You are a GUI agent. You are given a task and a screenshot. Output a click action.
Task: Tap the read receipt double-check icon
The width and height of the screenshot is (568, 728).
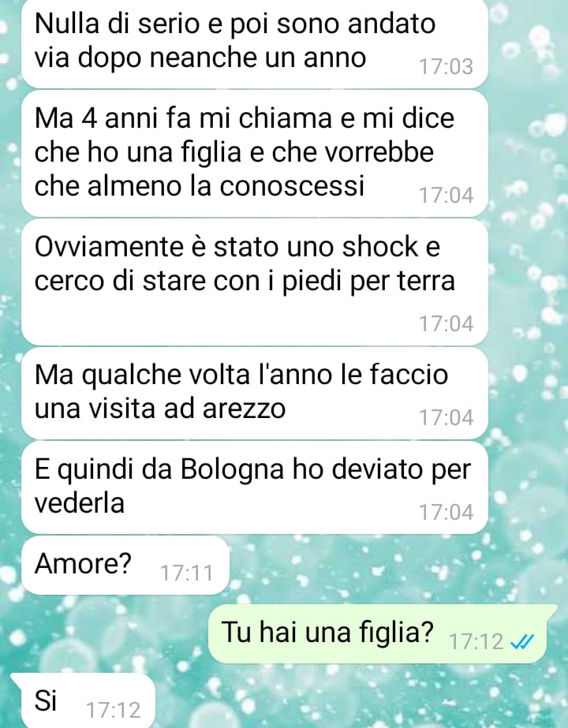pyautogui.click(x=522, y=642)
